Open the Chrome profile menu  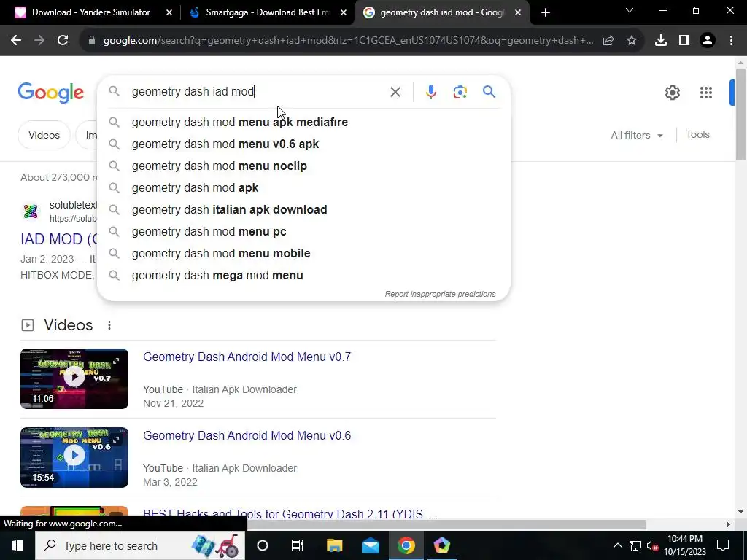708,41
